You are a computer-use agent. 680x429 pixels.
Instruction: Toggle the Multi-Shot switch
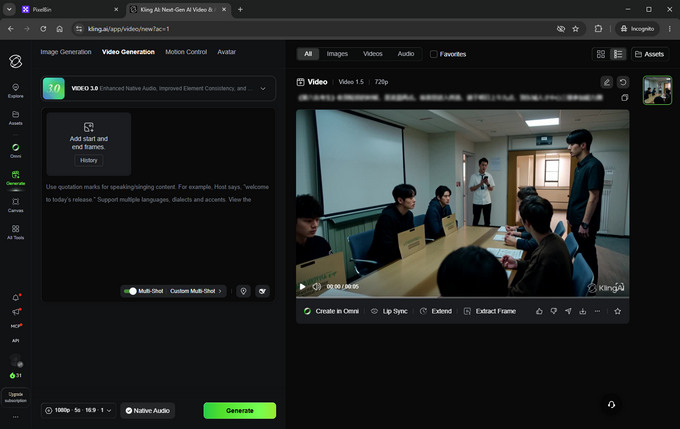(x=130, y=291)
